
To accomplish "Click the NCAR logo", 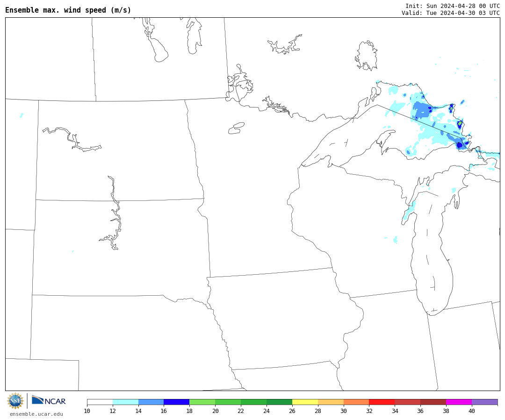I will [x=49, y=400].
